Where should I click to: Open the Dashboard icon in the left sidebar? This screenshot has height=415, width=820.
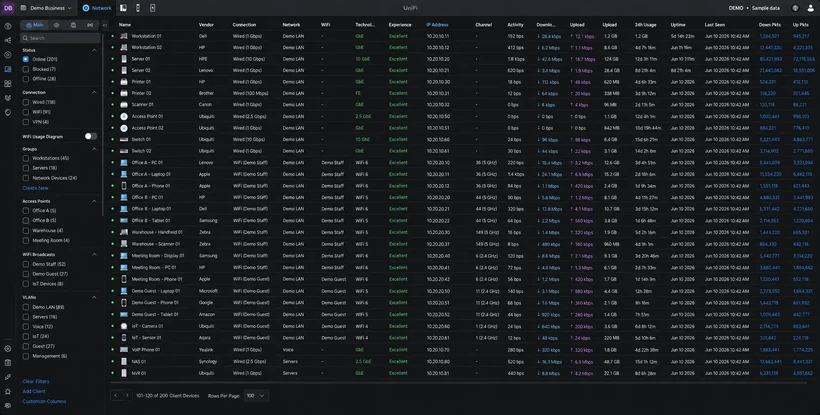coord(8,26)
